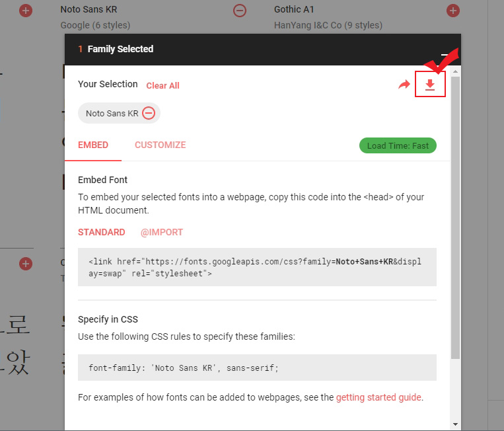Screen dimensions: 504x431
Task: Open the CUSTOMIZE tab
Action: point(160,145)
